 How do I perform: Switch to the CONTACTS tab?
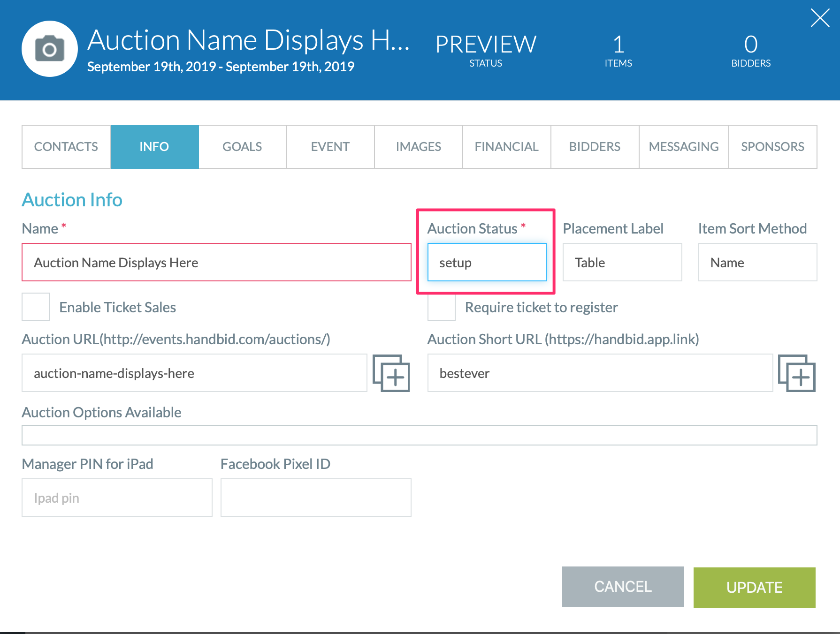pyautogui.click(x=65, y=146)
